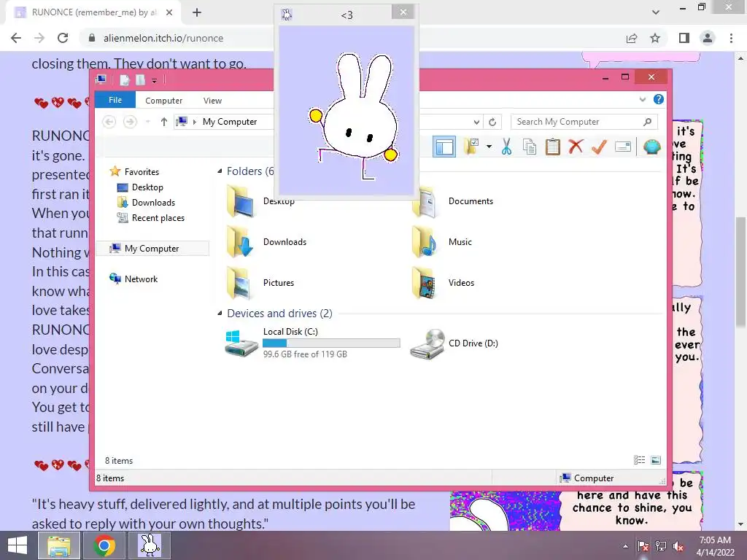Open the address bar history dropdown

[x=476, y=122]
